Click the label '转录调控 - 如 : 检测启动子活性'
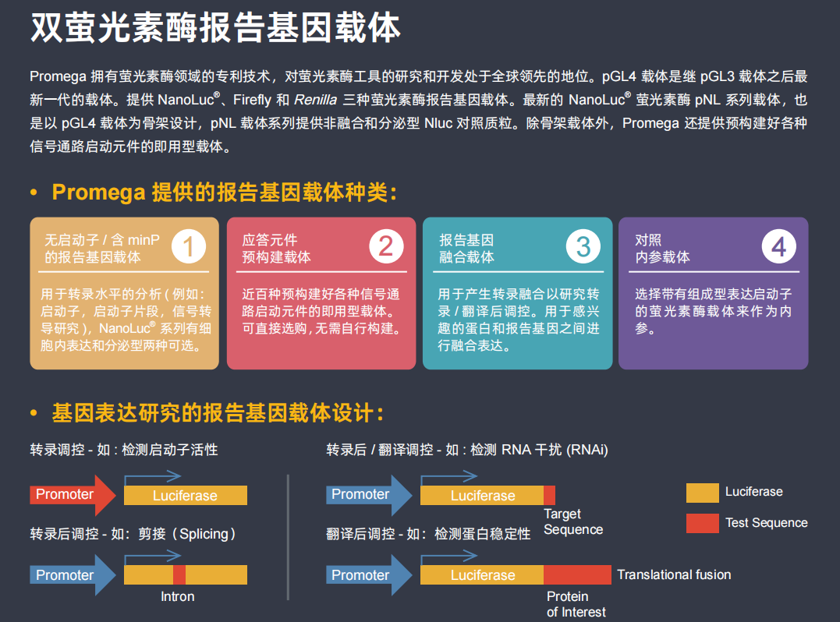Image resolution: width=840 pixels, height=622 pixels. tap(124, 450)
